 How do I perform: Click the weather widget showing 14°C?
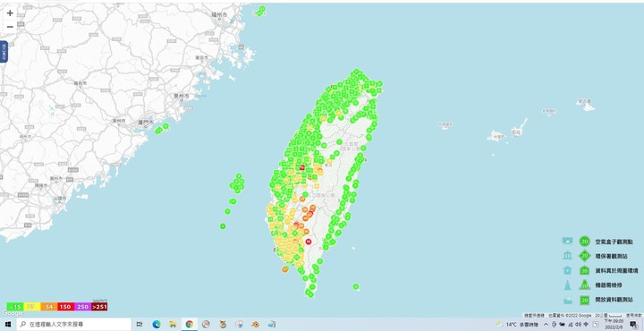(517, 325)
